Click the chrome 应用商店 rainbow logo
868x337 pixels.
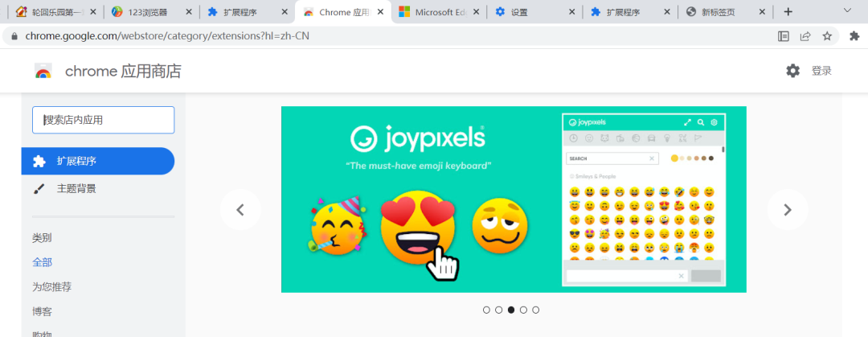click(43, 72)
